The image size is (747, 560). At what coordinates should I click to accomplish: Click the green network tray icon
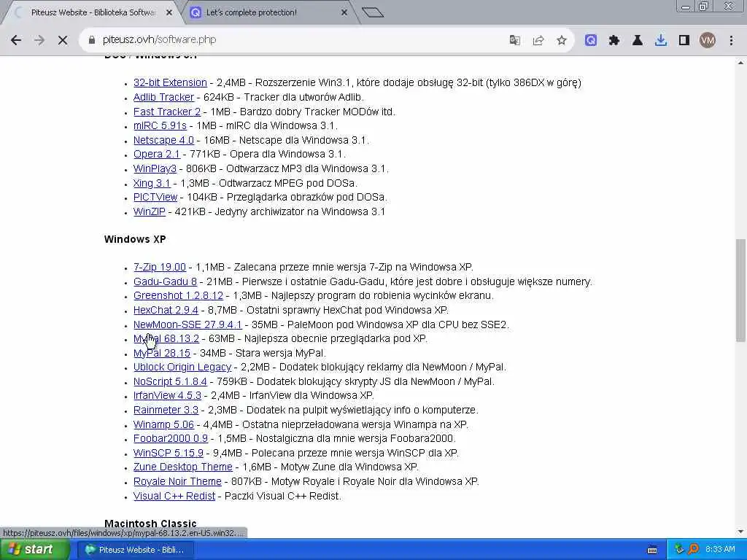point(679,549)
